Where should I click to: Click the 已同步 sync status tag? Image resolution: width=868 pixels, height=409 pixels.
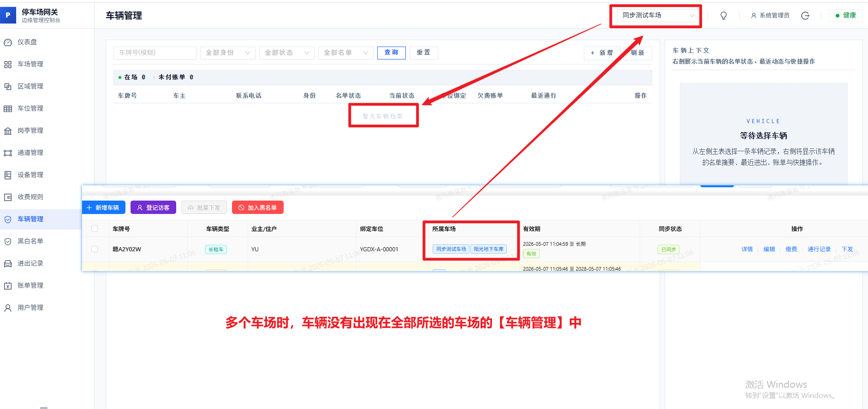[x=668, y=249]
